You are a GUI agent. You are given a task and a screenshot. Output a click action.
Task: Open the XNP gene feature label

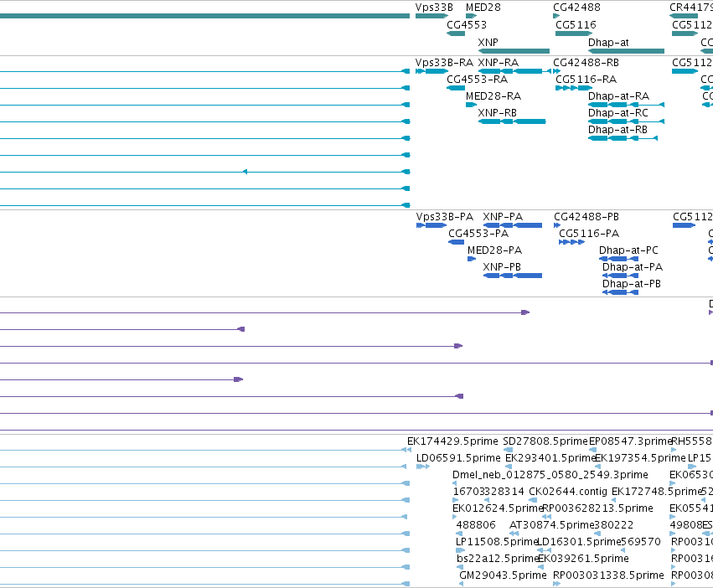tap(488, 42)
